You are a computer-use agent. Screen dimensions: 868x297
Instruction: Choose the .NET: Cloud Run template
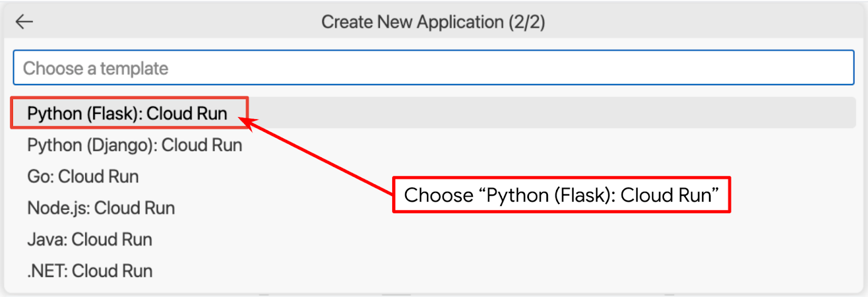[90, 271]
